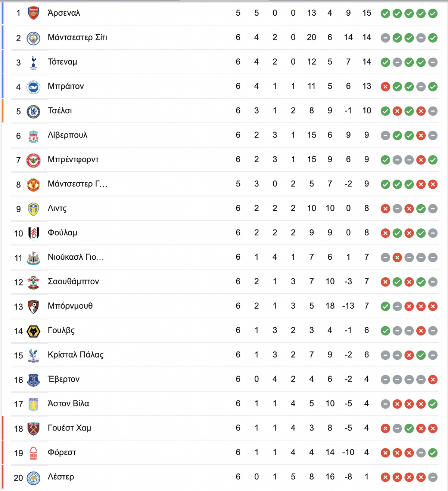Screen dimensions: 448x491
Task: Click Leicester's grey draw form indicator
Action: (x=433, y=477)
